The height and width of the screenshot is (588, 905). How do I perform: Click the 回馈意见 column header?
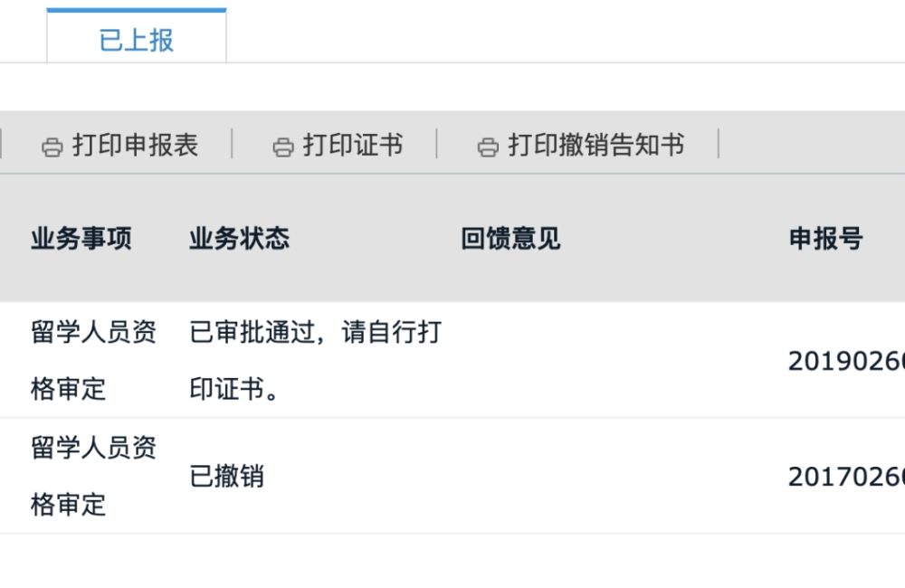click(510, 238)
